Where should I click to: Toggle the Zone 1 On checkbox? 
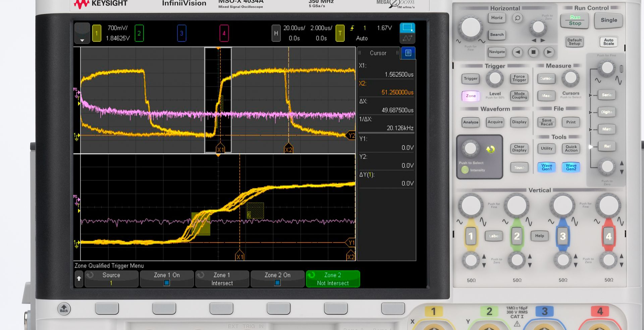pos(167,283)
